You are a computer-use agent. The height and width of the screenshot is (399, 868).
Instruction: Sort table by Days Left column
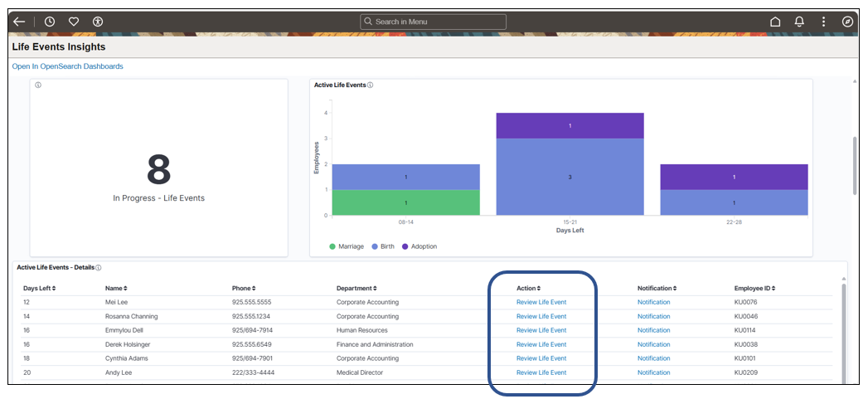39,288
